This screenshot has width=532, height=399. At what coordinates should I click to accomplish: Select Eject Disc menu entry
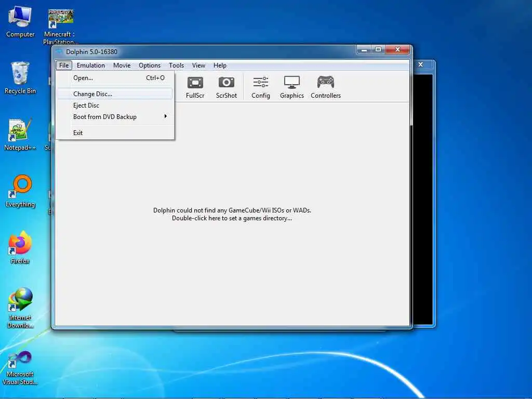[115, 105]
